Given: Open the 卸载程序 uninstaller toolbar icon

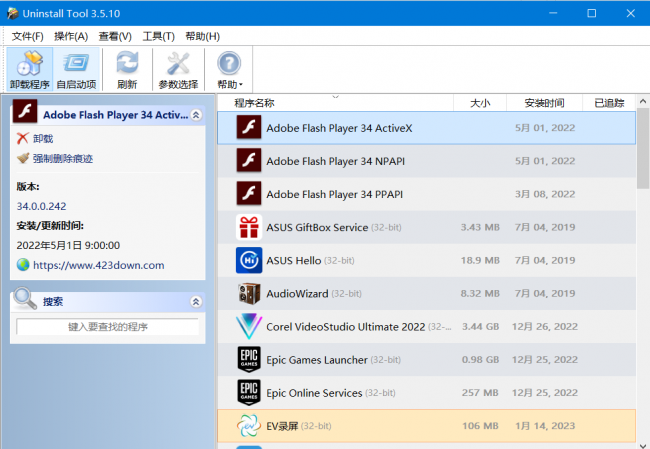Looking at the screenshot, I should [29, 69].
